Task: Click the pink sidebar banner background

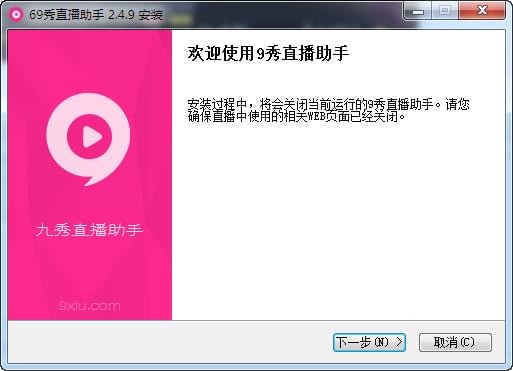Action: point(90,267)
